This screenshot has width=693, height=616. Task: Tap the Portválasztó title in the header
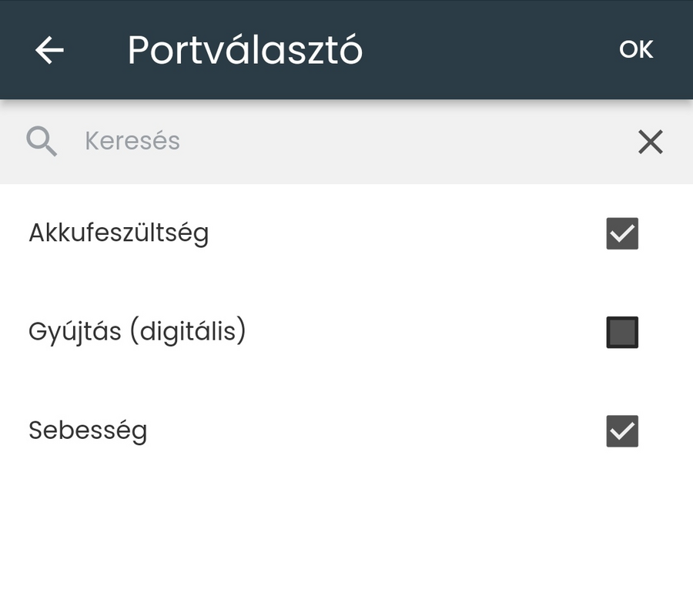coord(245,49)
